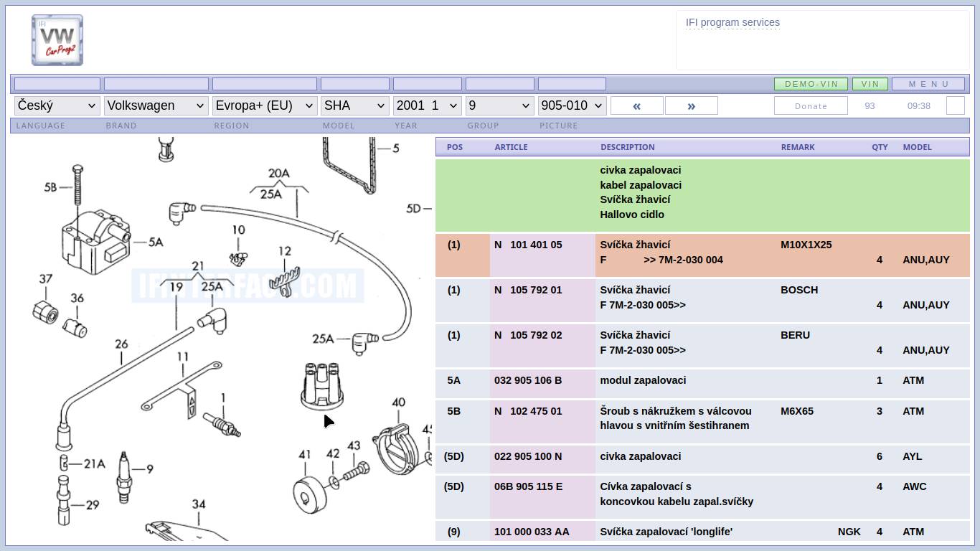Image resolution: width=980 pixels, height=551 pixels.
Task: Expand the Brand dropdown showing Volkswagen
Action: coord(156,105)
